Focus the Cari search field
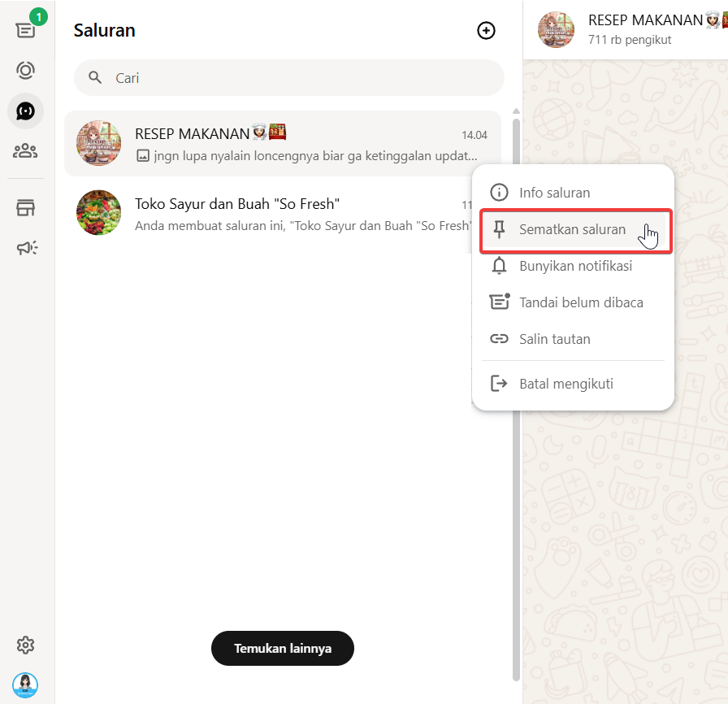 301,78
